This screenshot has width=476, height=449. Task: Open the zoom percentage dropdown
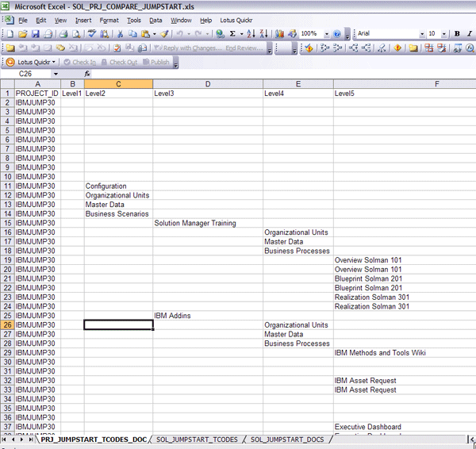325,34
